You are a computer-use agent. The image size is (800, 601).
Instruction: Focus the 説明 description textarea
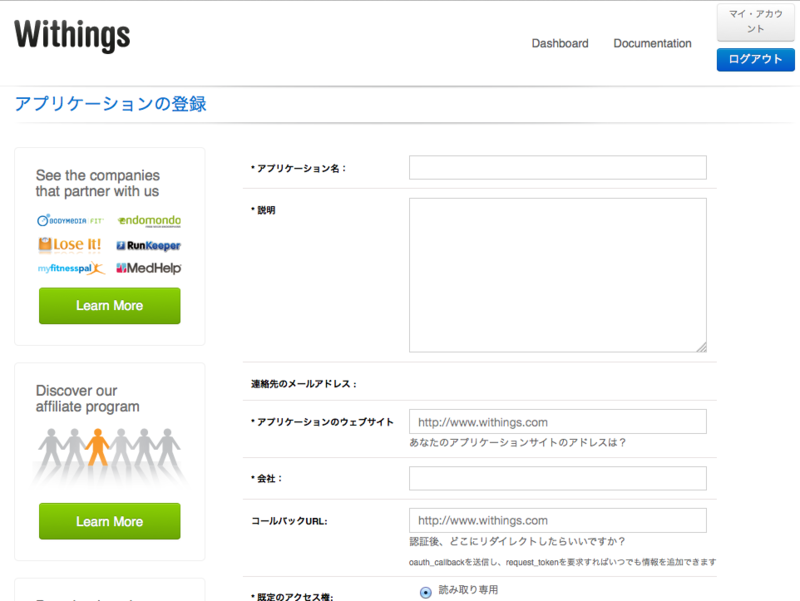pos(558,275)
